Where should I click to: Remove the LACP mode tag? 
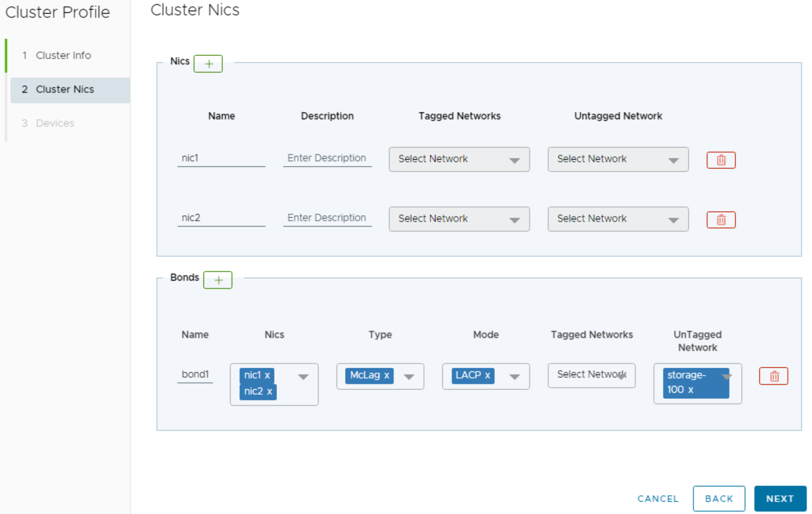tap(488, 375)
